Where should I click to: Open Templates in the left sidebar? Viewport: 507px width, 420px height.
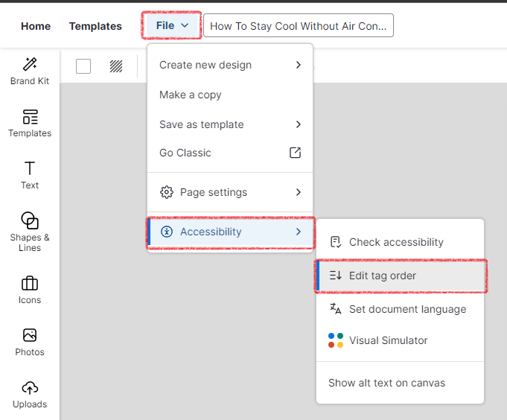click(30, 123)
